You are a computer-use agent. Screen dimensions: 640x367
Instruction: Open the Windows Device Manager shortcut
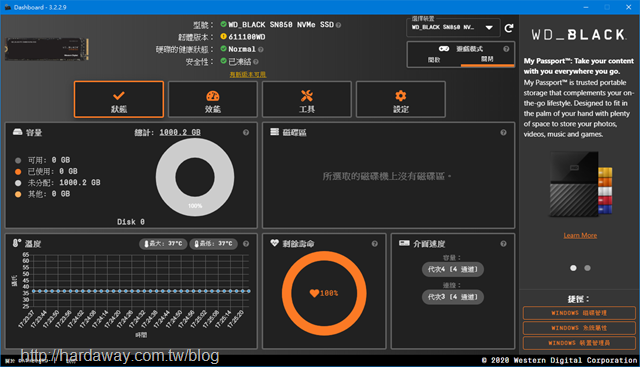(579, 343)
